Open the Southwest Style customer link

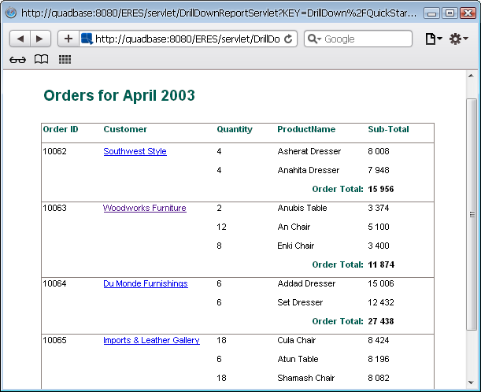135,151
